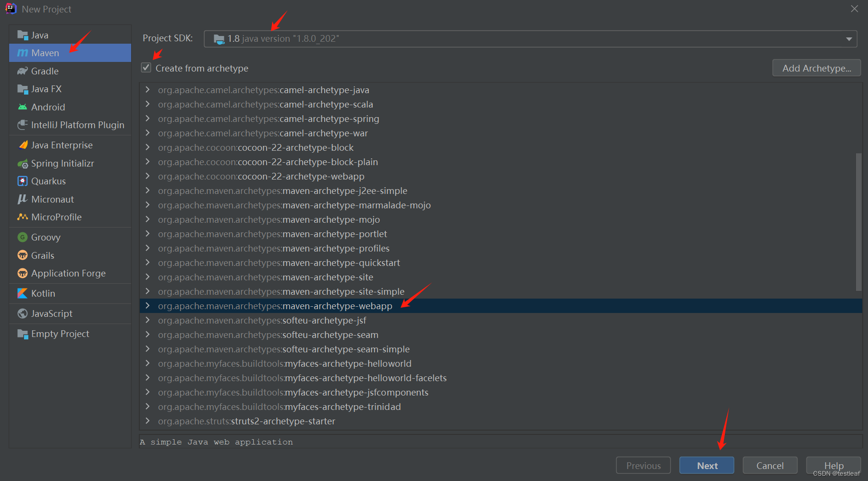Choose Android project type label
The height and width of the screenshot is (481, 868).
[48, 107]
